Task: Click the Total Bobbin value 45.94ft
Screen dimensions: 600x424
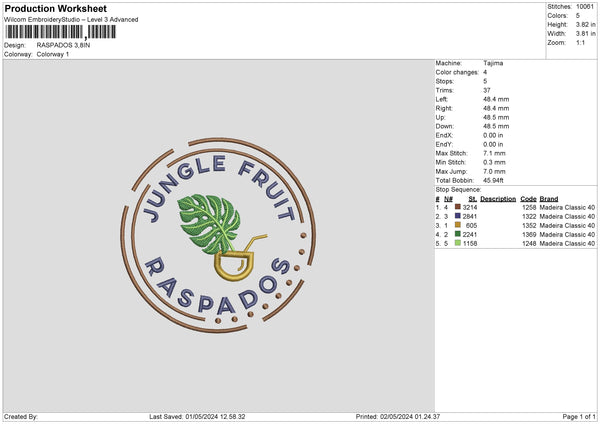Action: click(494, 180)
